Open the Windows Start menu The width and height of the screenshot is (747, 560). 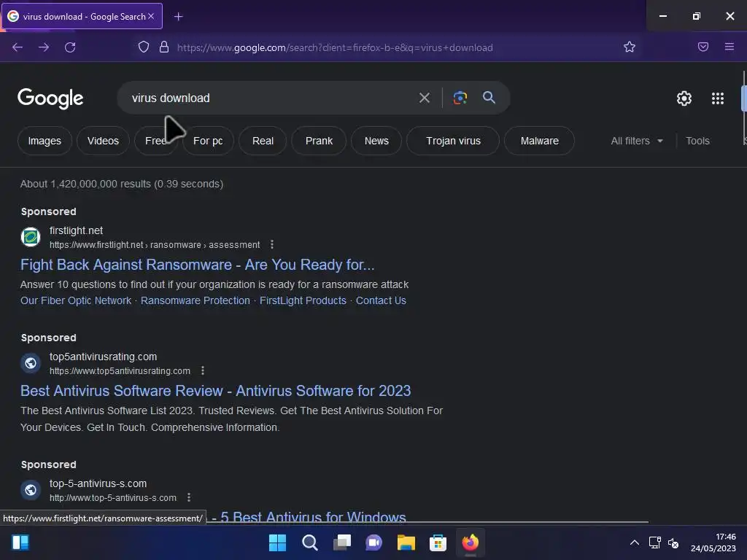tap(277, 542)
